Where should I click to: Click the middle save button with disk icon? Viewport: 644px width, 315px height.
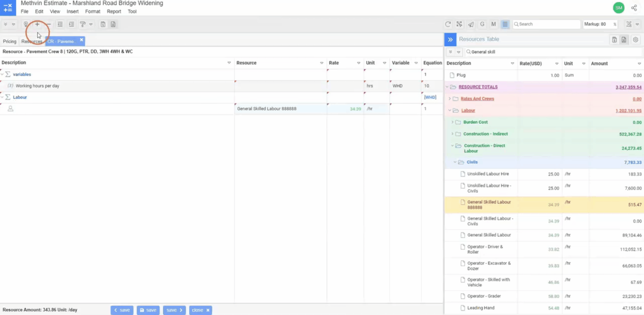[x=148, y=310]
